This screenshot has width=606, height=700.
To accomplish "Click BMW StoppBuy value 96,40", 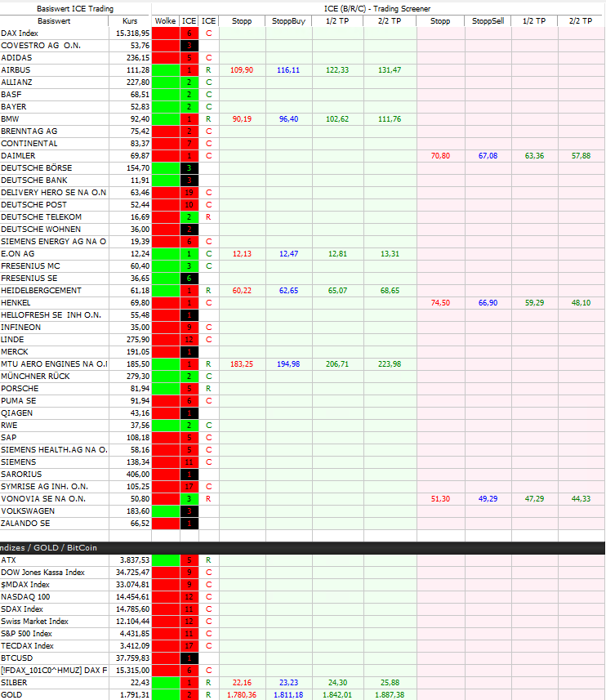I will (x=289, y=119).
